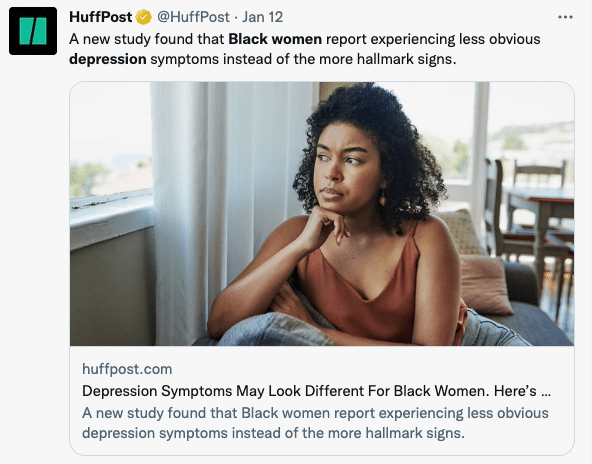Open the tweet's Jan 12 timestamp
This screenshot has width=592, height=464.
coord(262,17)
